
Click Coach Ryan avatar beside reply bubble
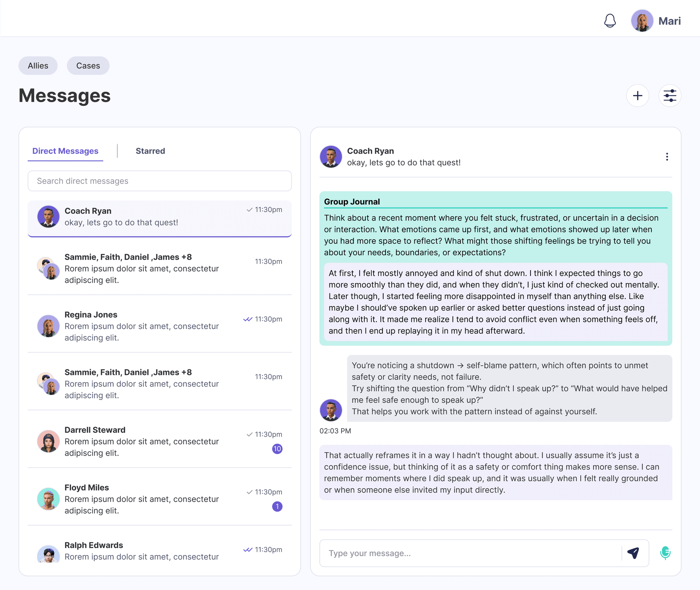[x=331, y=410]
